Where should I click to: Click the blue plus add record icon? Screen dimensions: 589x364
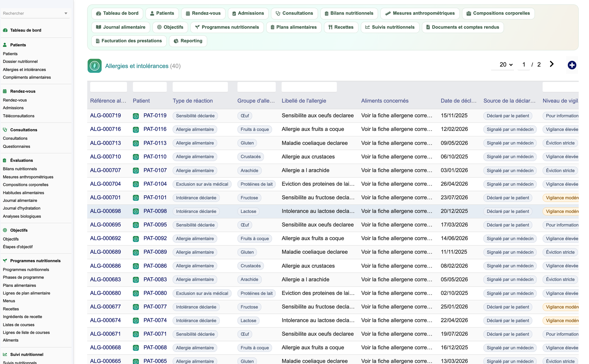click(x=572, y=65)
